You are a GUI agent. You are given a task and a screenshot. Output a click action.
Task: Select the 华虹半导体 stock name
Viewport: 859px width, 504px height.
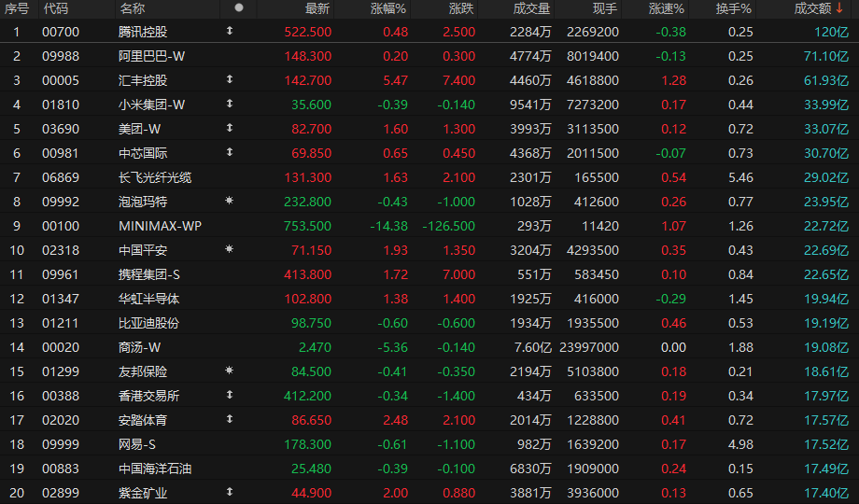coord(149,299)
